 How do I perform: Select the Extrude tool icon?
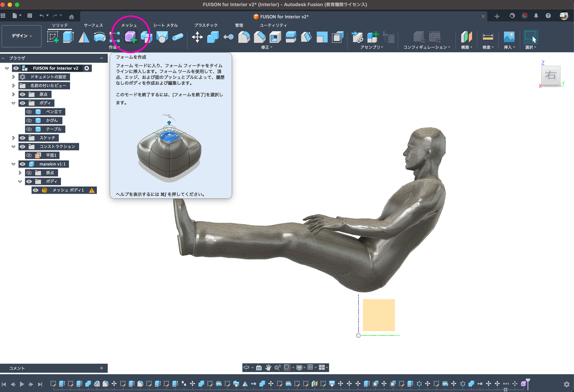pyautogui.click(x=68, y=37)
